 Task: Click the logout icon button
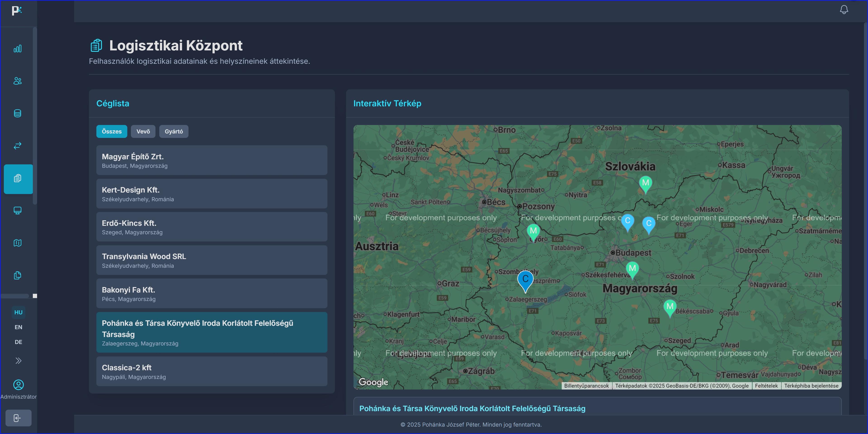18,418
